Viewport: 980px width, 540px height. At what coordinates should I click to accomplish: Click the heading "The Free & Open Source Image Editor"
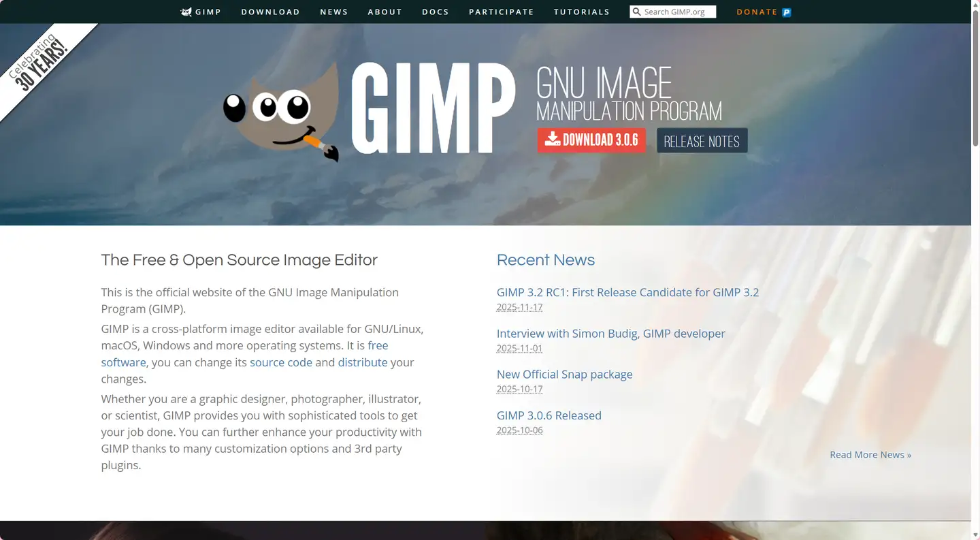(x=240, y=260)
